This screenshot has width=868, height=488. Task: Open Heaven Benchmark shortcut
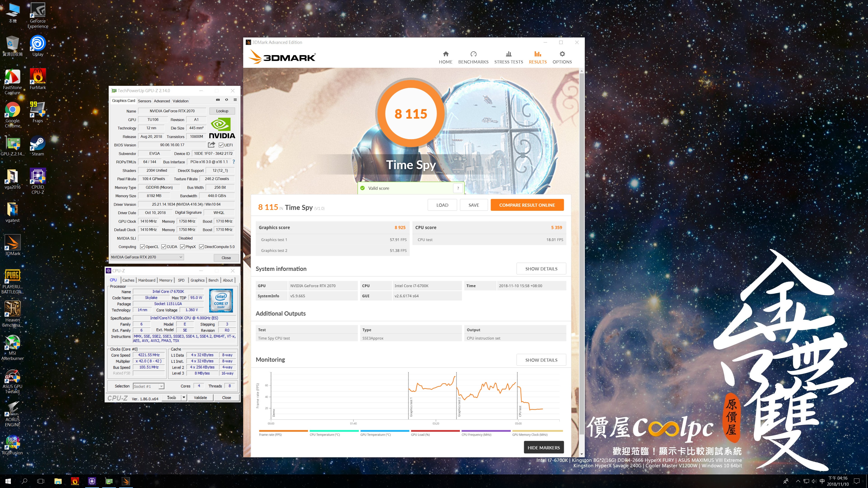[12, 314]
